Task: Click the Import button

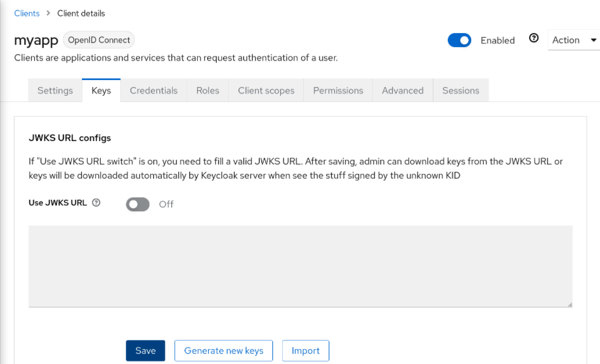Action: coord(306,351)
